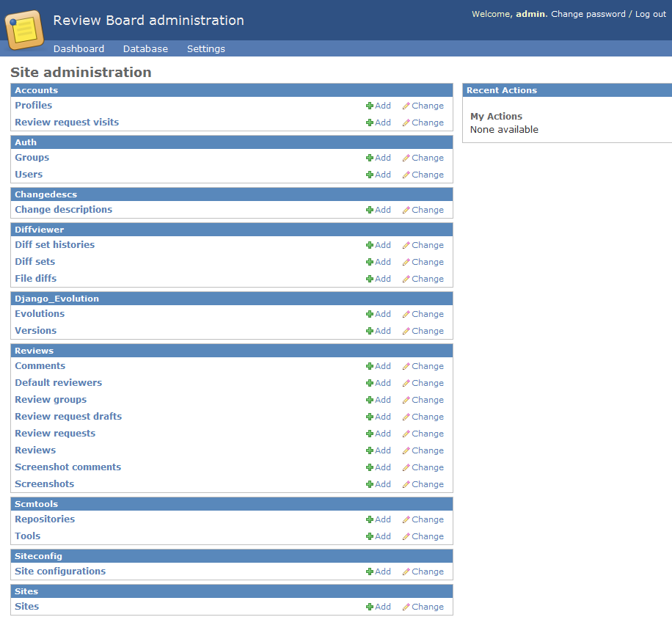Click the plus Add icon for Groups
672x628 pixels.
[370, 158]
